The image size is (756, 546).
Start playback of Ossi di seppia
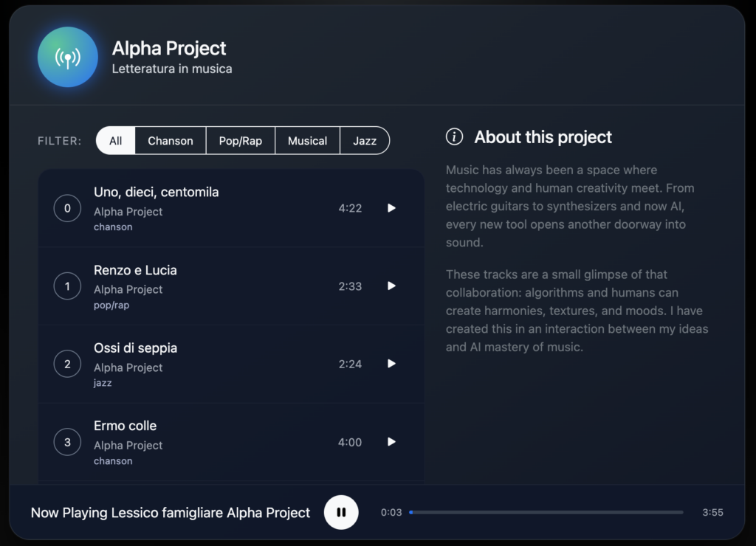click(391, 364)
